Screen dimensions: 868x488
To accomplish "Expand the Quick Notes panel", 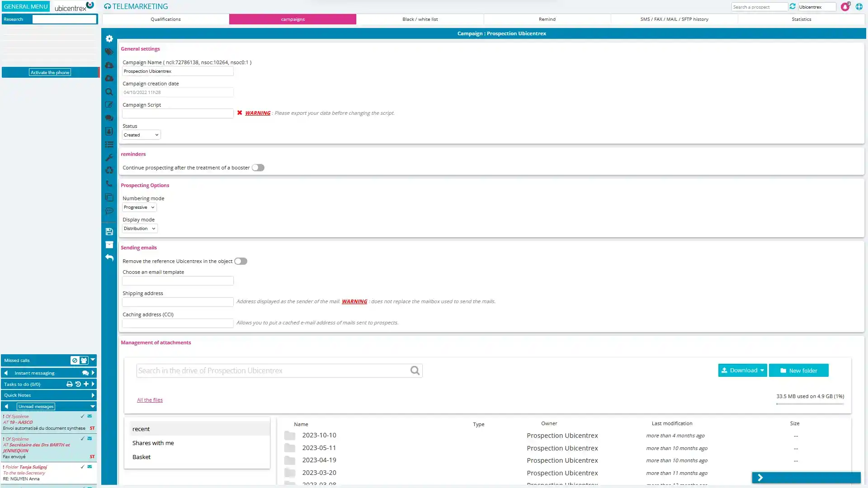I will [x=93, y=395].
